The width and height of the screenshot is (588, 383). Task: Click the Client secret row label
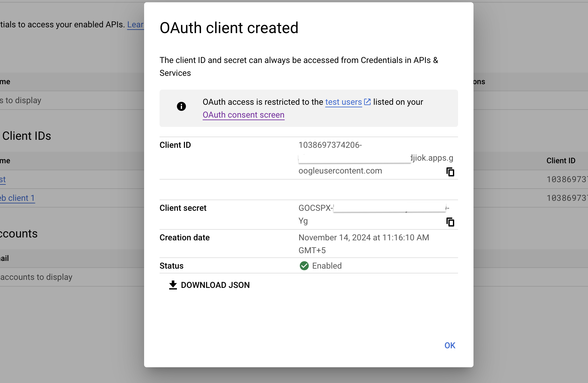pos(183,208)
